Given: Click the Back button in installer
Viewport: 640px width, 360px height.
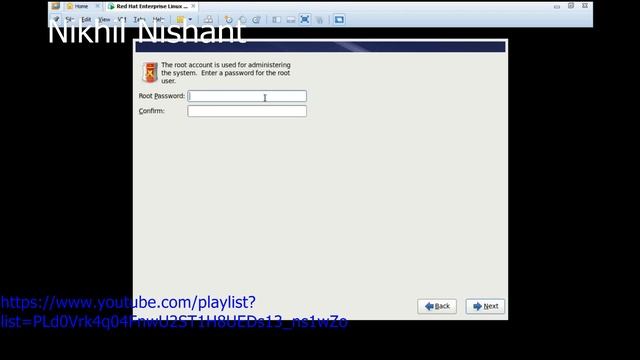Looking at the screenshot, I should tap(437, 306).
